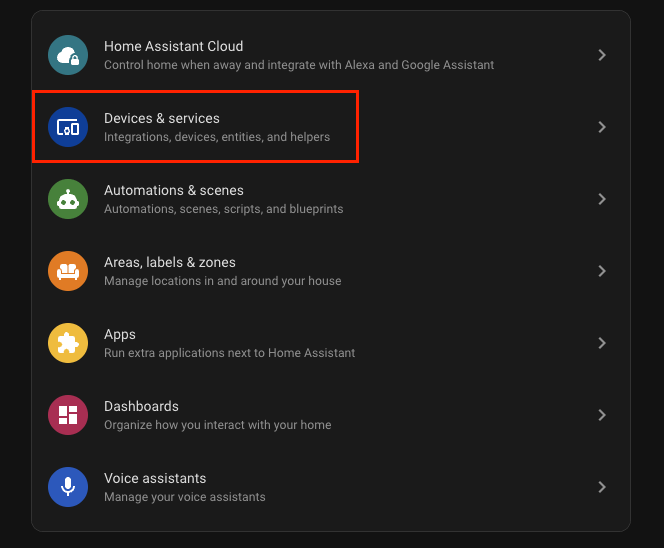Image resolution: width=664 pixels, height=548 pixels.
Task: Click the Dashboards grid icon
Action: tap(68, 415)
